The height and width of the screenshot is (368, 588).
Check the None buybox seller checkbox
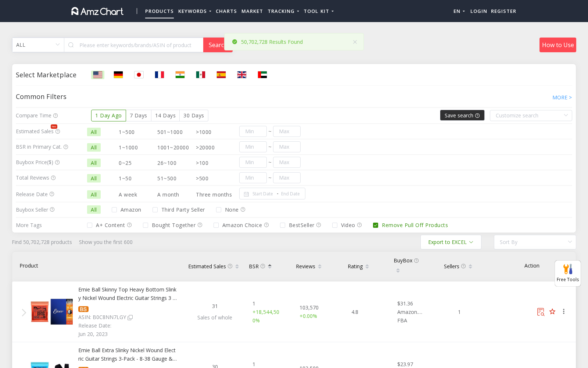point(219,210)
